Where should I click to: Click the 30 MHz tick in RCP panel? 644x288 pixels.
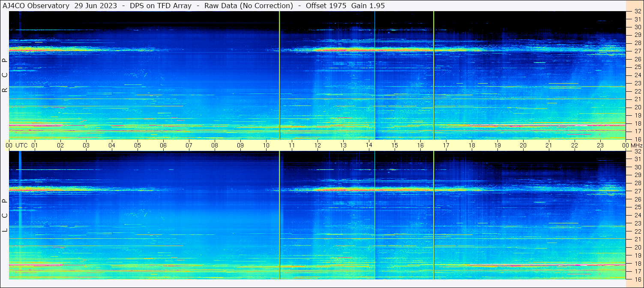point(638,27)
